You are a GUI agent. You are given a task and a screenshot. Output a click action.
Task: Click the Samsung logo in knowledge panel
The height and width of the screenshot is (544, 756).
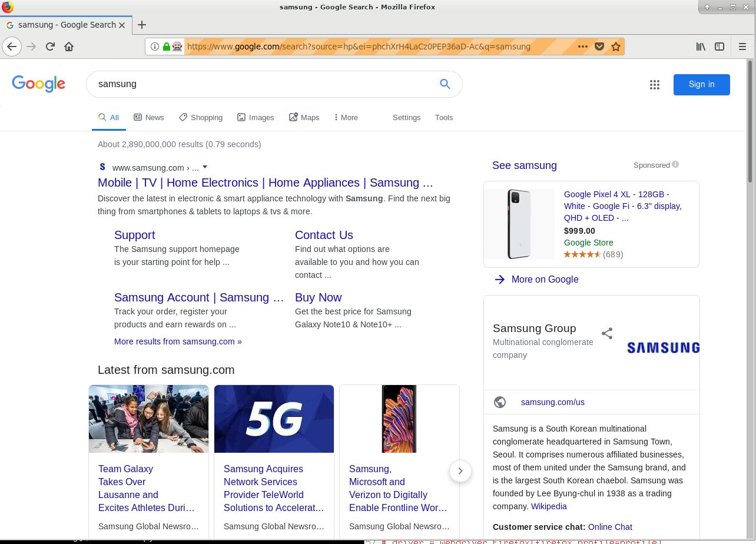click(x=663, y=348)
